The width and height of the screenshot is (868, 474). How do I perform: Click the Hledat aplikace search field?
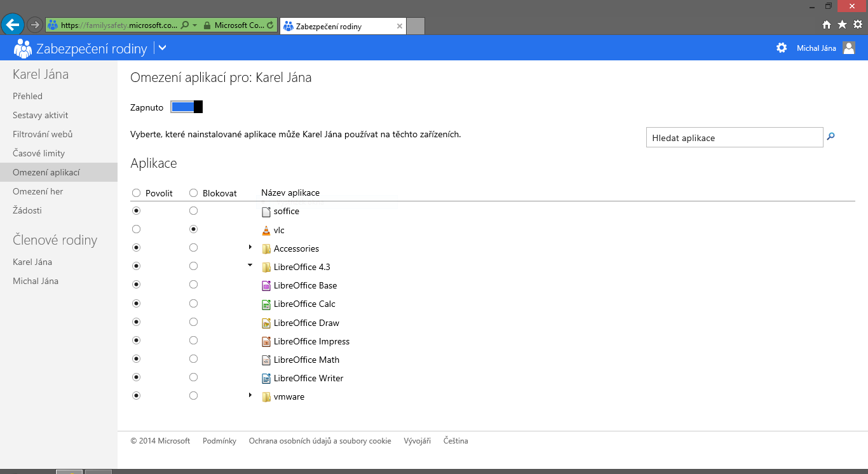point(734,138)
